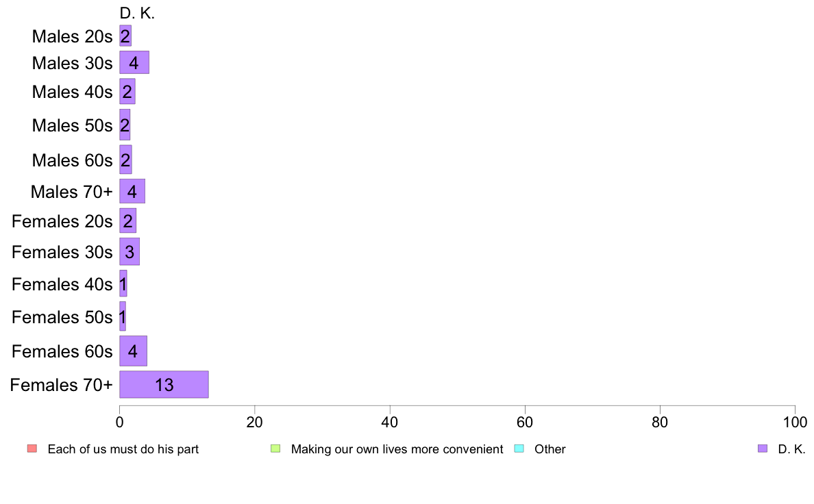Click the Males 20s bar
This screenshot has width=814, height=504.
tap(125, 36)
